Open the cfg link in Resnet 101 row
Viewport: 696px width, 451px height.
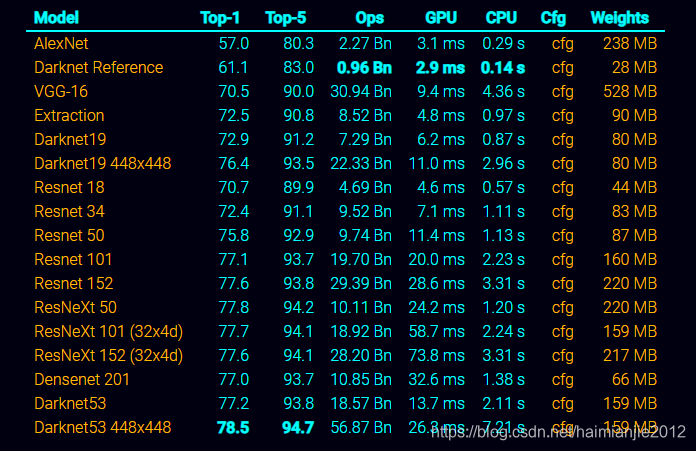(562, 260)
